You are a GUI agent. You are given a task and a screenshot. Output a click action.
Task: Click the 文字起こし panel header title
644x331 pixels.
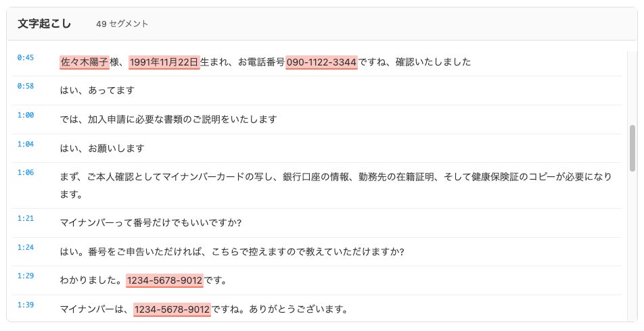coord(45,24)
